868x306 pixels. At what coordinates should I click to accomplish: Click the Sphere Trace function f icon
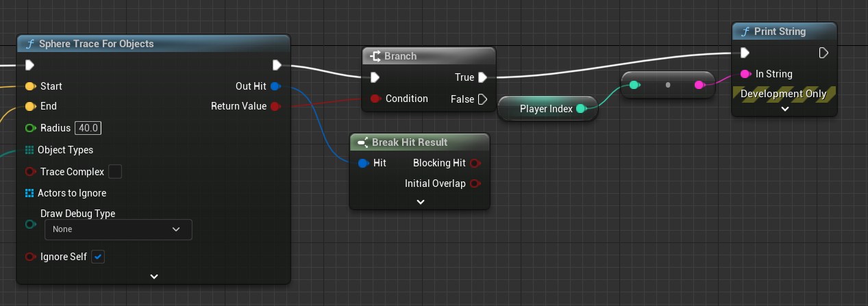pos(29,44)
